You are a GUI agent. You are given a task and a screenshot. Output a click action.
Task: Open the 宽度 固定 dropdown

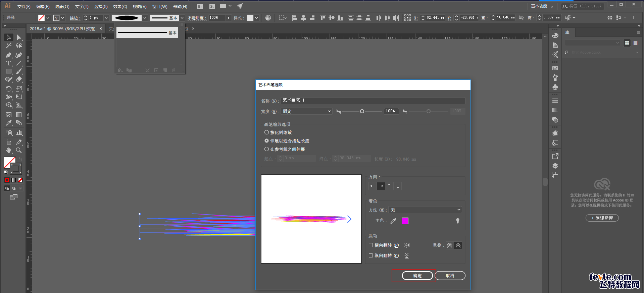pyautogui.click(x=307, y=111)
